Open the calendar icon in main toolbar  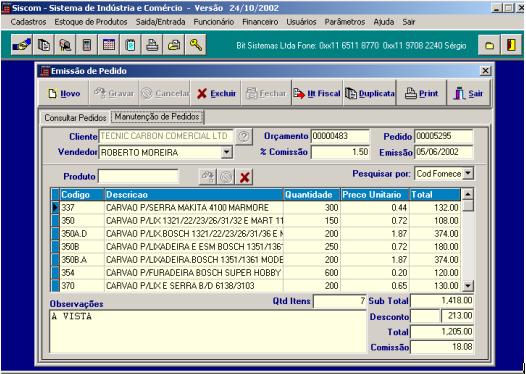pyautogui.click(x=108, y=45)
